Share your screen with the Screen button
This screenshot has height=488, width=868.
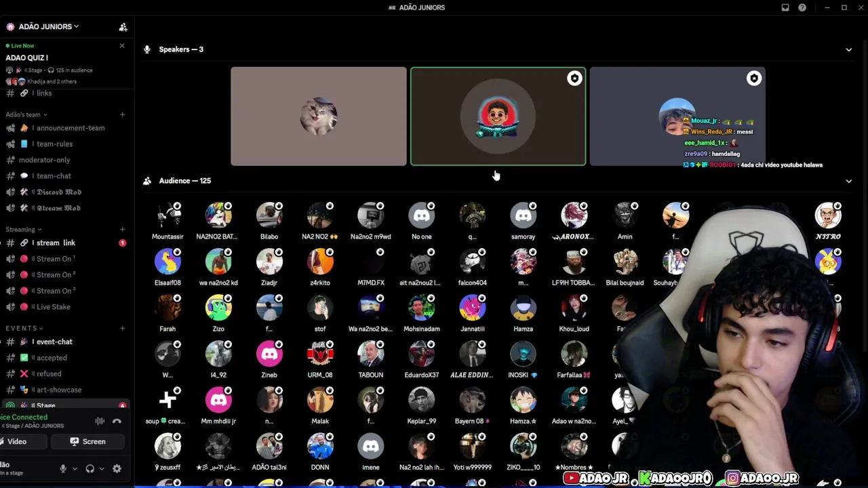pos(88,442)
